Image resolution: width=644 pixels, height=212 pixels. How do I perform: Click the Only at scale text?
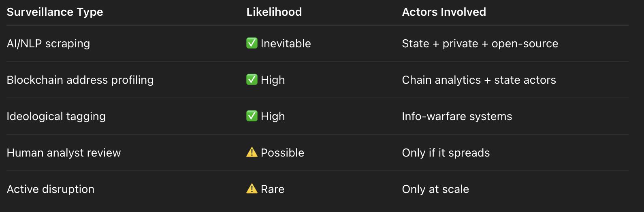click(435, 189)
